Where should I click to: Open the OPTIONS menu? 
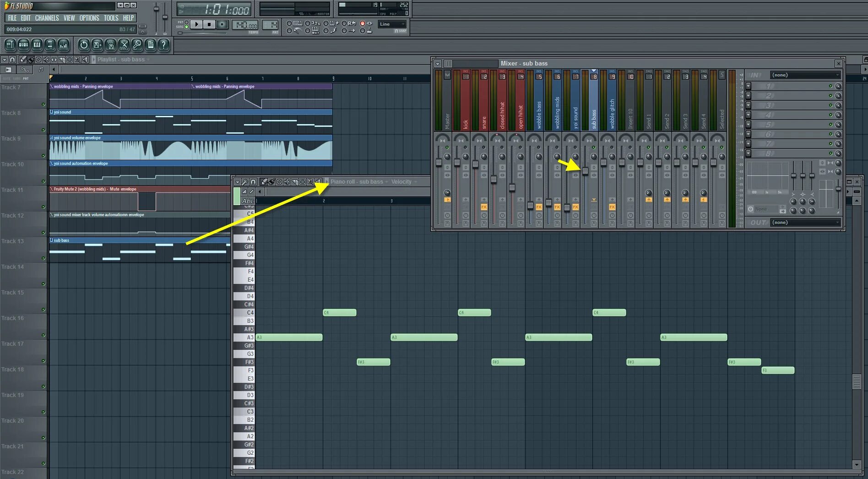(x=89, y=18)
